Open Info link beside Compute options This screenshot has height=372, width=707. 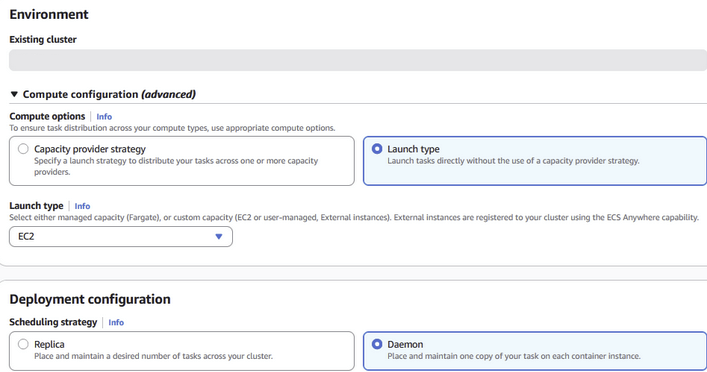(x=104, y=117)
